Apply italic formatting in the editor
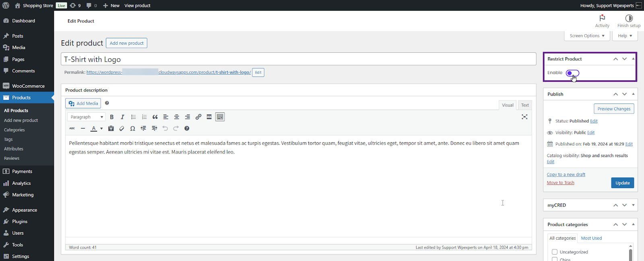This screenshot has height=261, width=644. [x=122, y=117]
